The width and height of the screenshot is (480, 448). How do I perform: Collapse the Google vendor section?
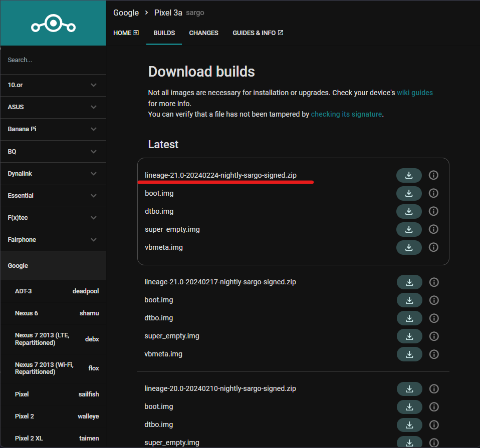point(53,265)
